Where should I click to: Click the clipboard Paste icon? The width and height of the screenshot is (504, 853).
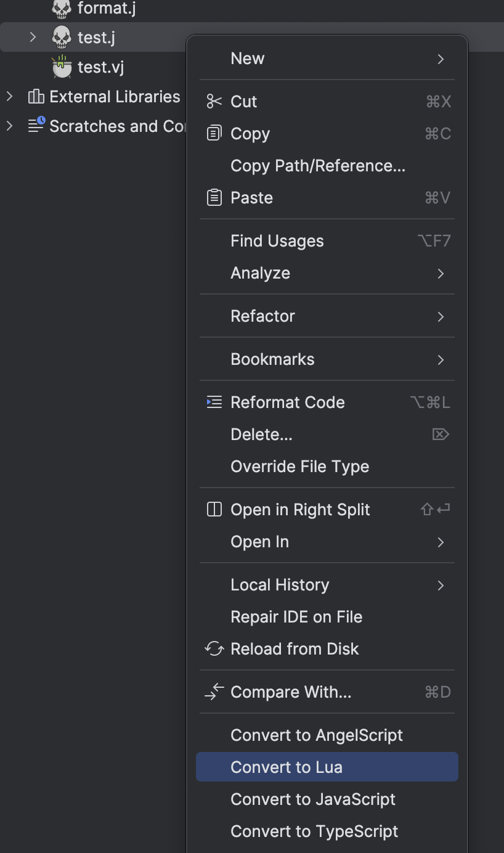214,198
